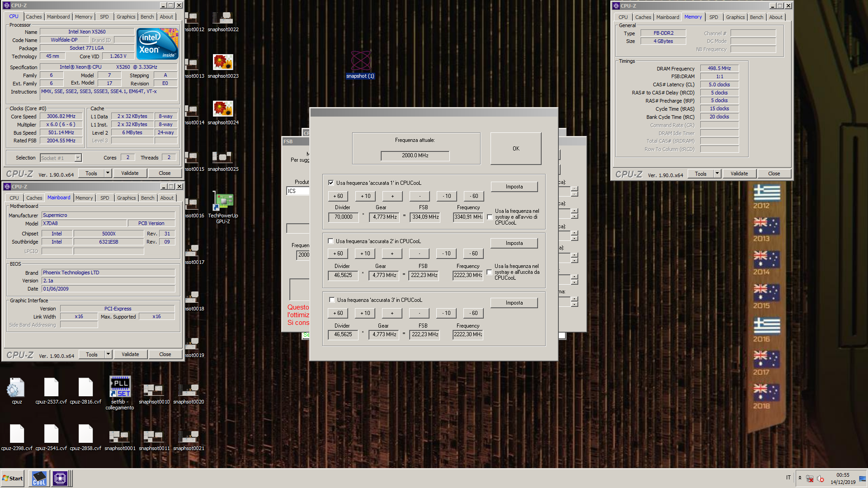Click PCB Version field in Mainboard window
The width and height of the screenshot is (868, 488).
151,223
